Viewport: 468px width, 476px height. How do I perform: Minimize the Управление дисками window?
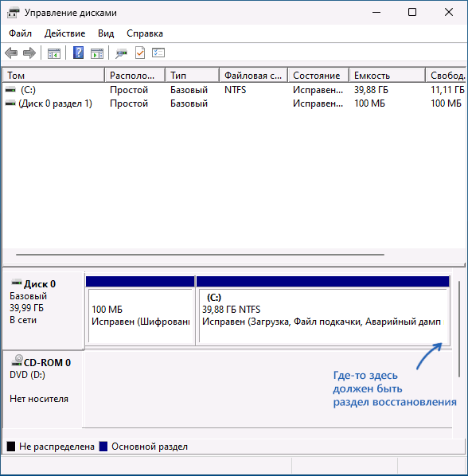(376, 13)
